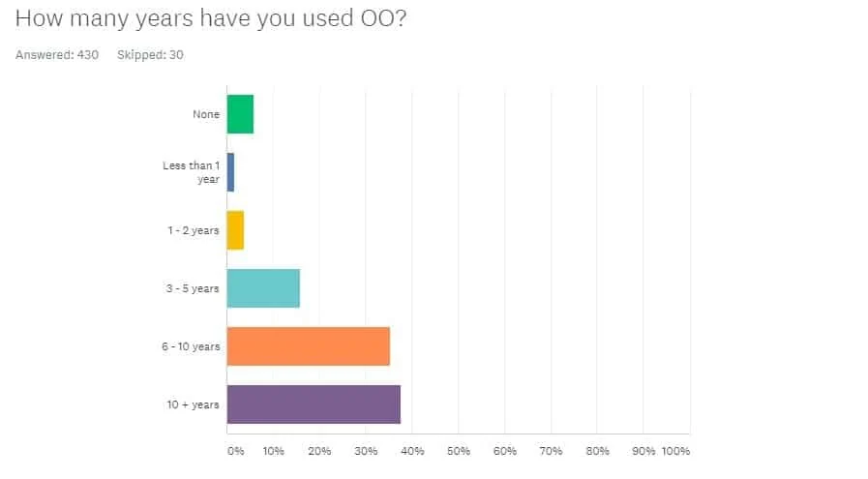This screenshot has width=868, height=479.
Task: Click the '6 - 10 years' label
Action: coord(191,346)
